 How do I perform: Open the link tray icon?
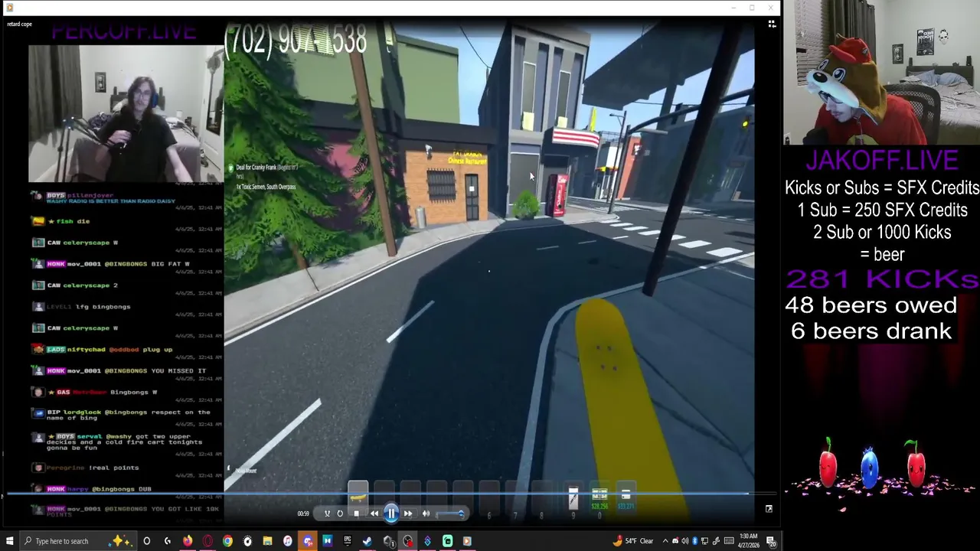click(x=715, y=541)
